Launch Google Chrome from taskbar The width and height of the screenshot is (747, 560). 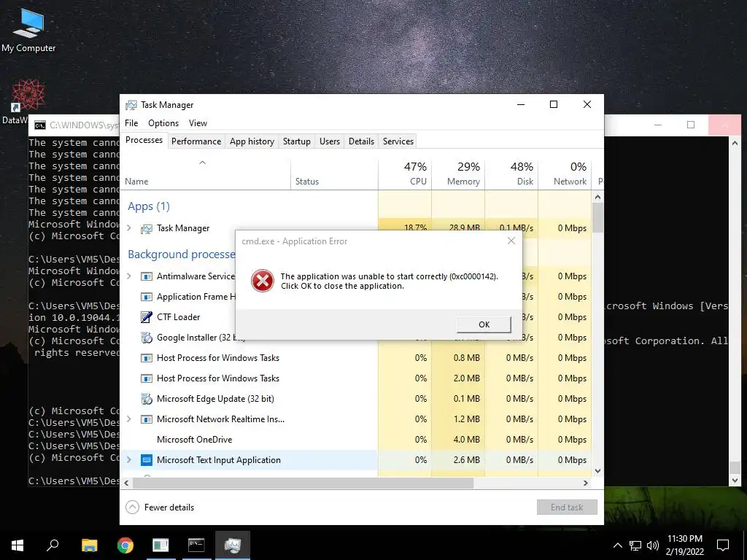[125, 545]
